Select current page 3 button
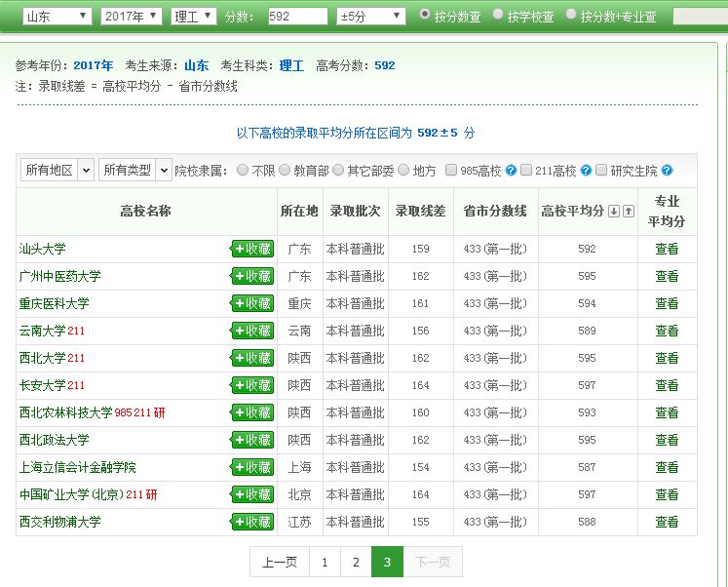Image resolution: width=728 pixels, height=587 pixels. (x=387, y=562)
